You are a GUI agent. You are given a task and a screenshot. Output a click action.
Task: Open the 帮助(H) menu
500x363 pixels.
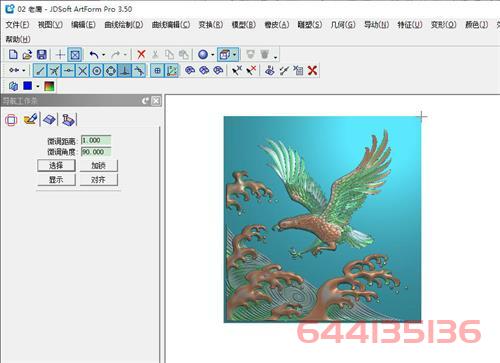coord(18,39)
